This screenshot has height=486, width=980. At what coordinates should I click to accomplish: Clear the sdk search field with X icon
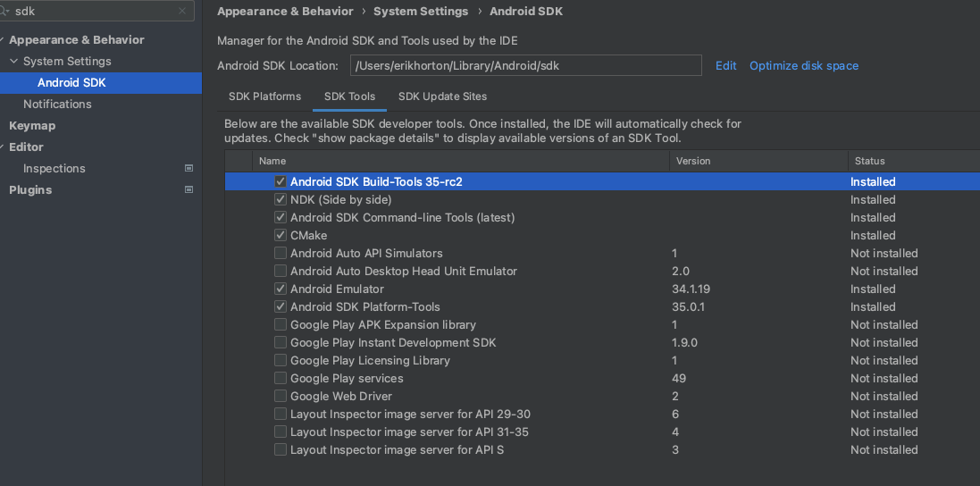coord(182,11)
